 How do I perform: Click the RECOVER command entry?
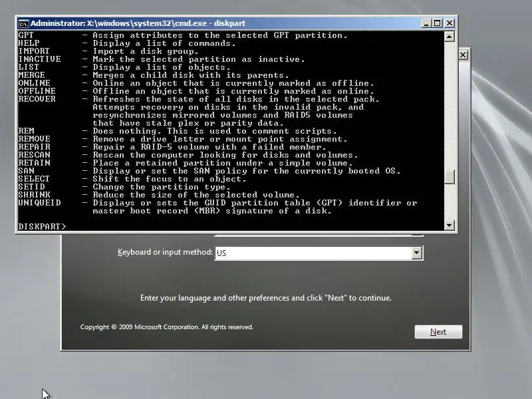[x=37, y=99]
